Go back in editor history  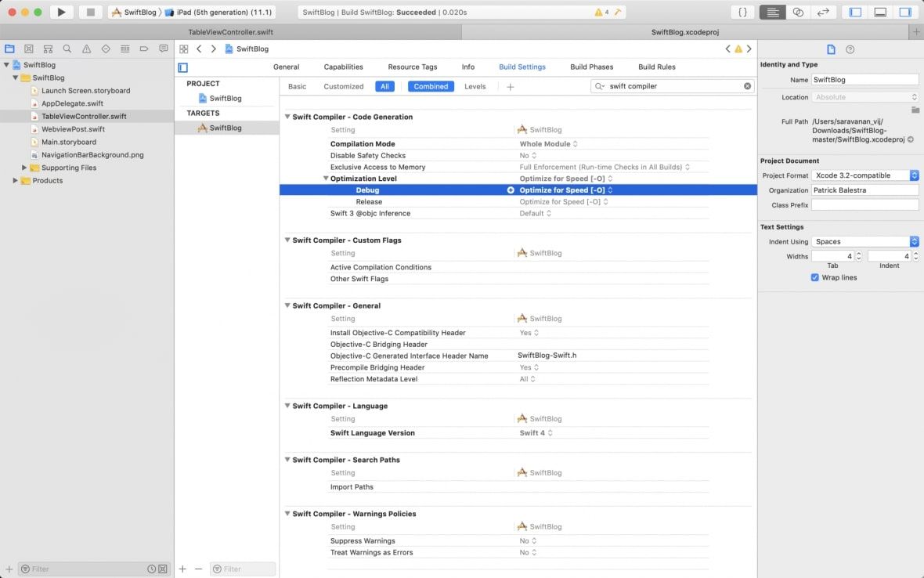pos(199,49)
